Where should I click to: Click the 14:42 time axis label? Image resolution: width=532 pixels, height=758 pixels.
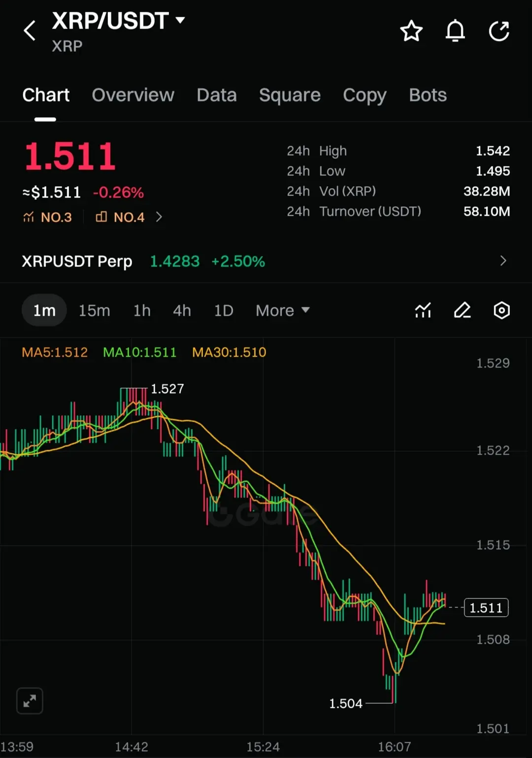coord(132,747)
